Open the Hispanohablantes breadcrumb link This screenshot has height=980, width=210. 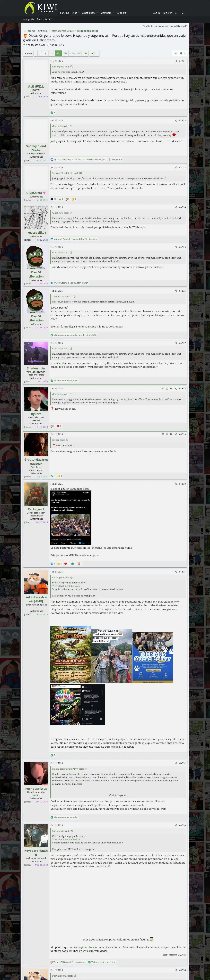[87, 31]
